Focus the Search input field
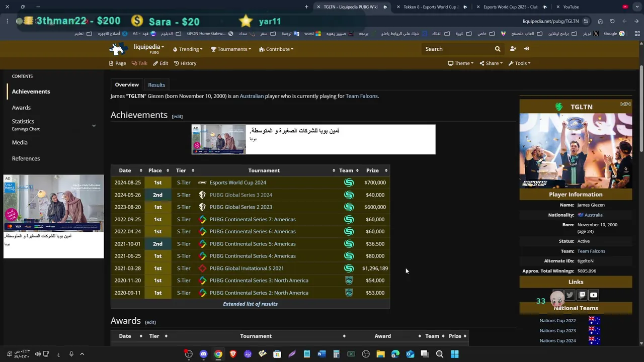This screenshot has width=644, height=362. [x=458, y=49]
